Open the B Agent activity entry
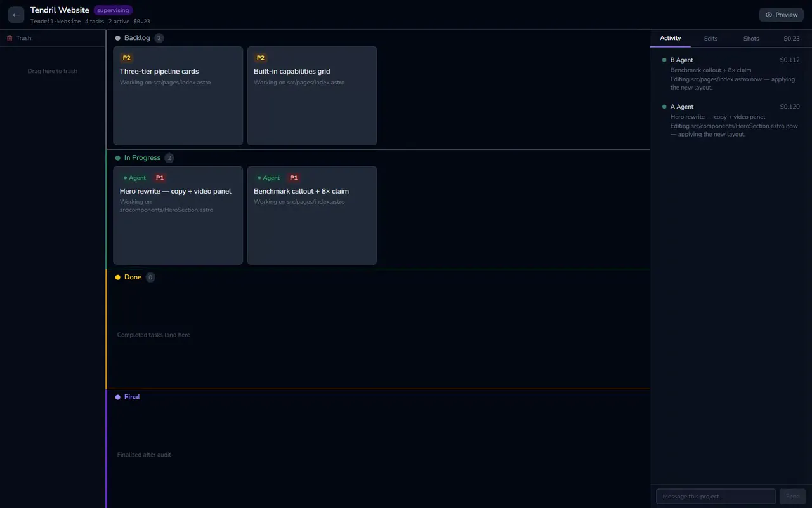 731,74
